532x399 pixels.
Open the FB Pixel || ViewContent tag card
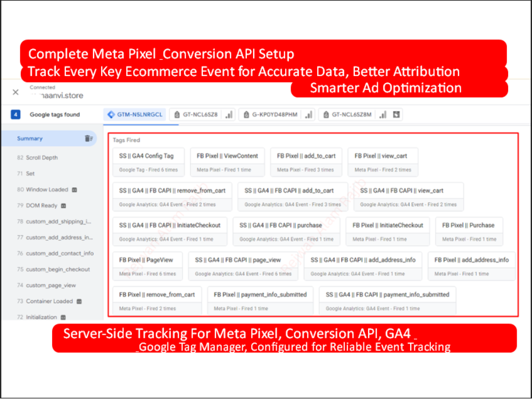227,162
